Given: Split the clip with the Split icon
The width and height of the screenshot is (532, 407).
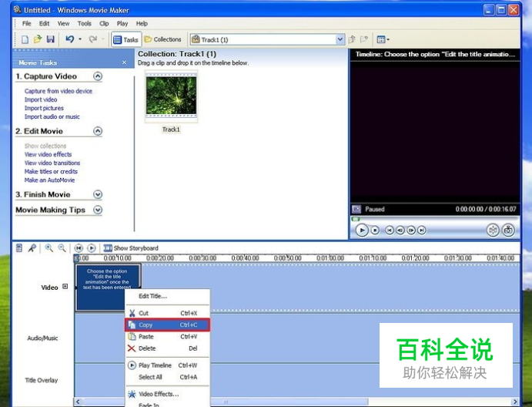Looking at the screenshot, I should coord(493,230).
